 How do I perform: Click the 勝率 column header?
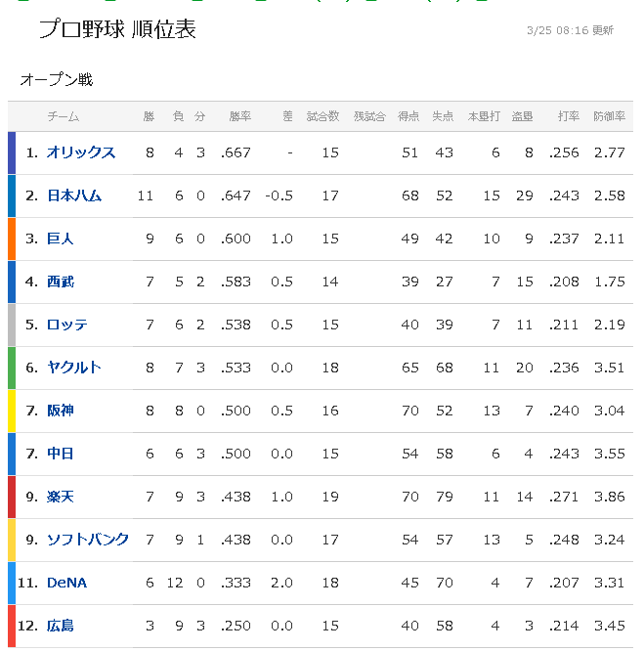click(x=240, y=116)
